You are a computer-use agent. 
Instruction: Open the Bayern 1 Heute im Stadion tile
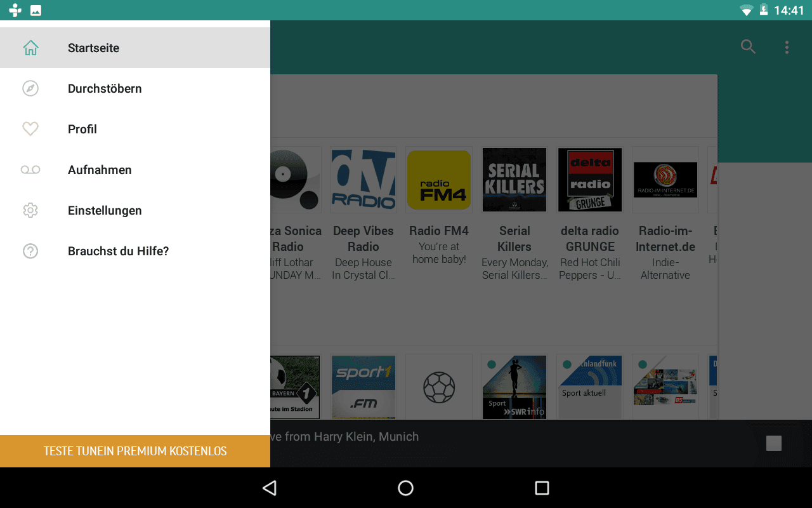(x=296, y=387)
